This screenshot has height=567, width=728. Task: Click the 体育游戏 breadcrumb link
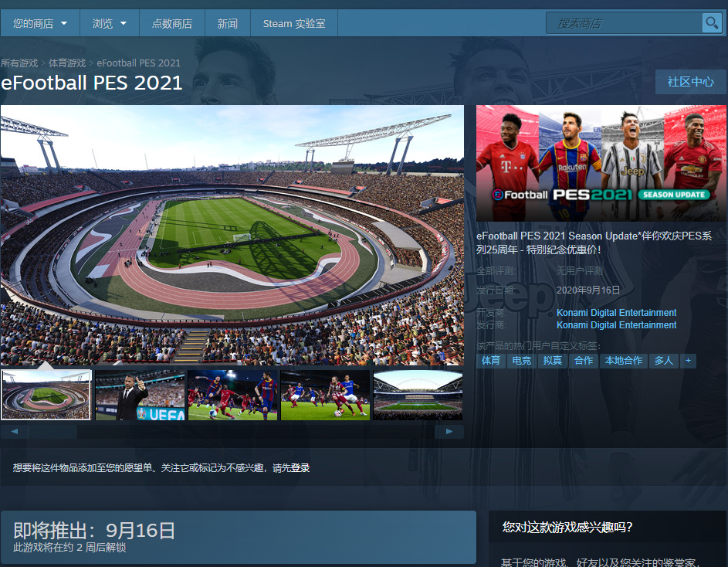[x=67, y=63]
